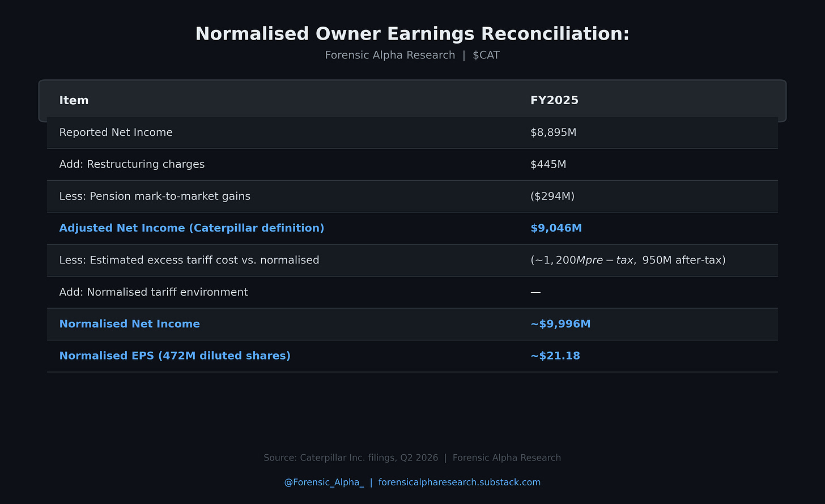The height and width of the screenshot is (504, 825).
Task: Select the Normalised Net Income label
Action: pos(130,324)
